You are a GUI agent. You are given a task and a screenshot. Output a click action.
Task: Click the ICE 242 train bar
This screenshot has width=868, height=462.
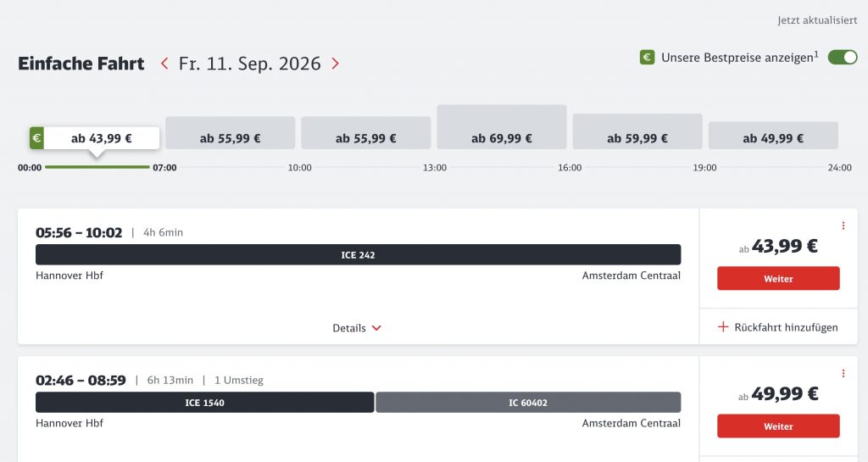click(359, 254)
